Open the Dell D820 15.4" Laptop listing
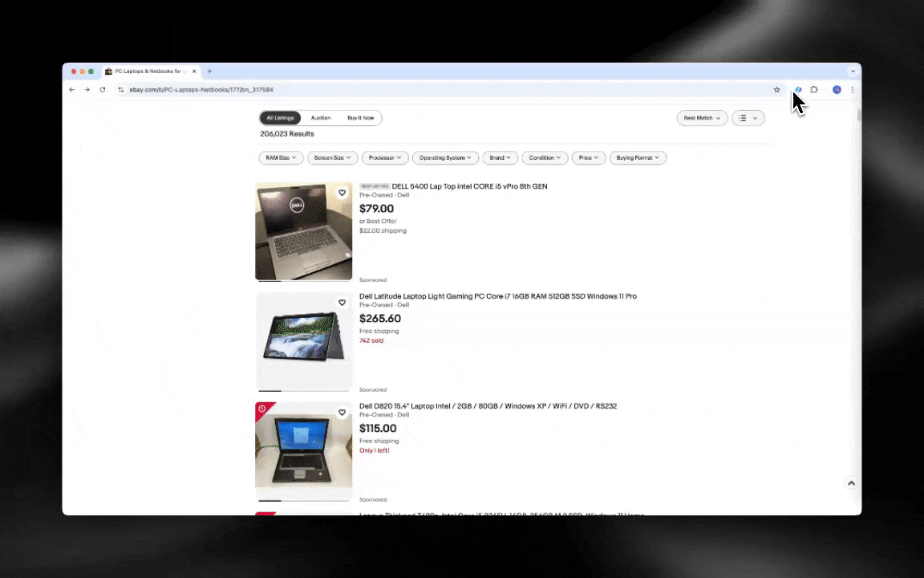924x578 pixels. coord(488,405)
